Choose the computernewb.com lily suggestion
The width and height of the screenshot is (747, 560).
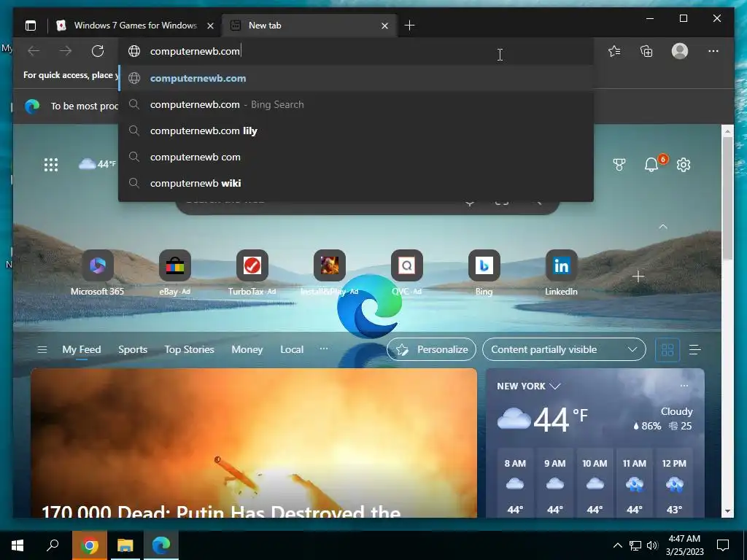[x=356, y=131]
